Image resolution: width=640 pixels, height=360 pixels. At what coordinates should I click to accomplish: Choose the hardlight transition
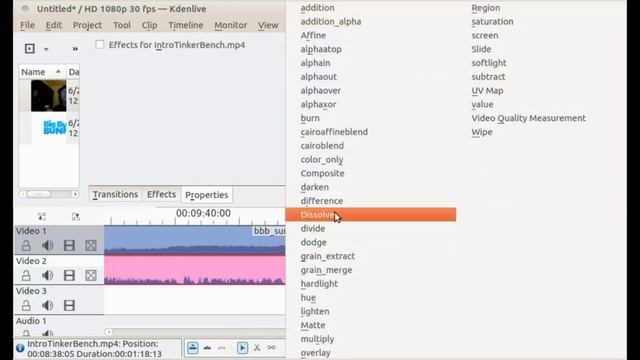pyautogui.click(x=319, y=284)
